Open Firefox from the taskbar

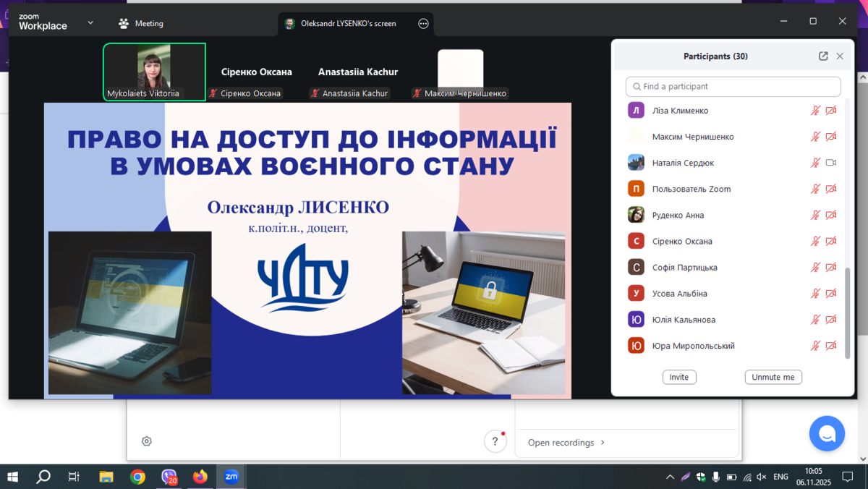(x=200, y=477)
